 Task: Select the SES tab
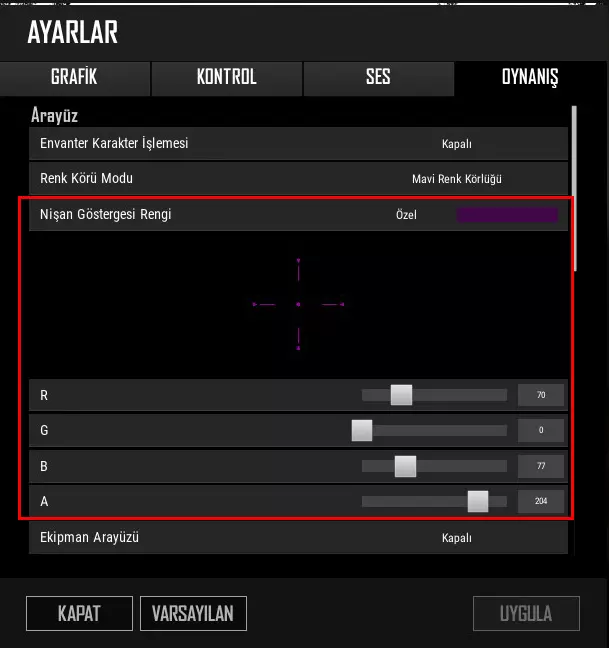(x=378, y=79)
